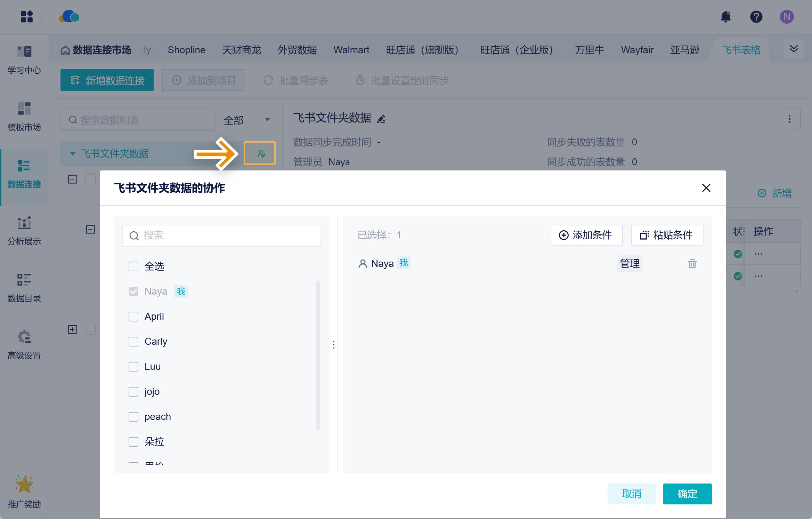
Task: Check the April checkbox
Action: [133, 317]
